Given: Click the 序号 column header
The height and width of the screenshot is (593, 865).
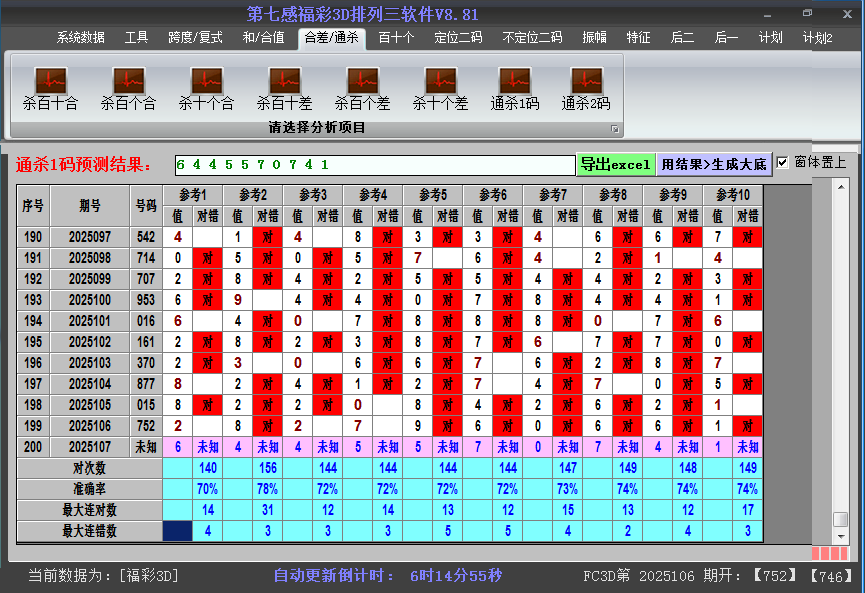Looking at the screenshot, I should click(x=33, y=206).
